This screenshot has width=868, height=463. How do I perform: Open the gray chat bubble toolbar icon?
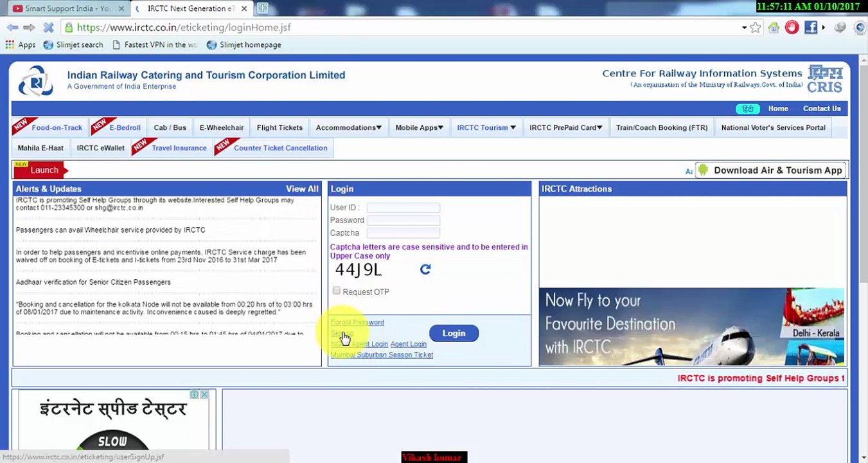[840, 28]
